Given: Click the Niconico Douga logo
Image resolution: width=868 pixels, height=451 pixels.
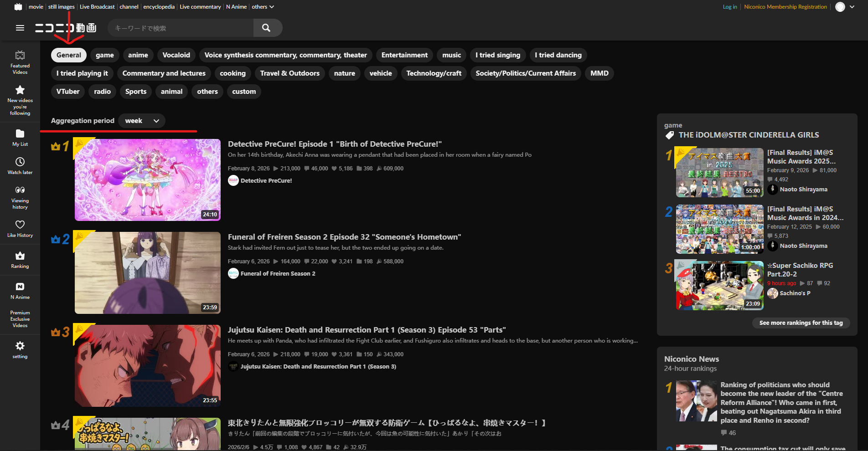Looking at the screenshot, I should pyautogui.click(x=66, y=28).
